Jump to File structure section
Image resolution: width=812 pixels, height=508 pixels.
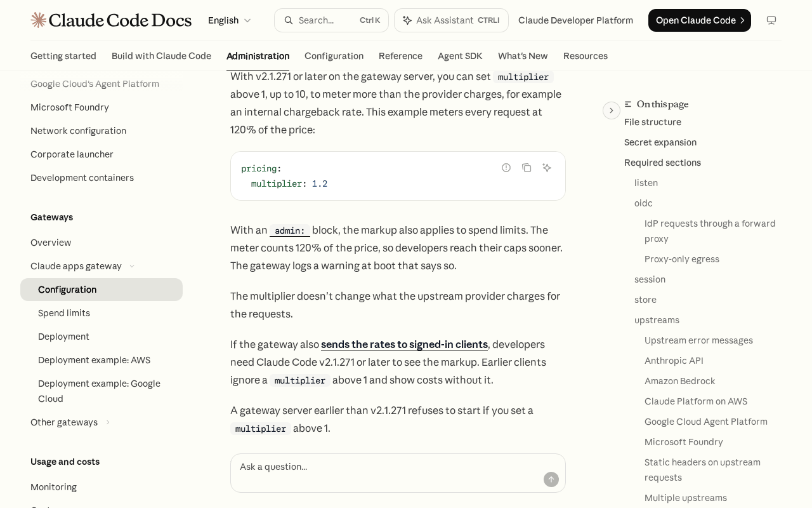click(653, 122)
